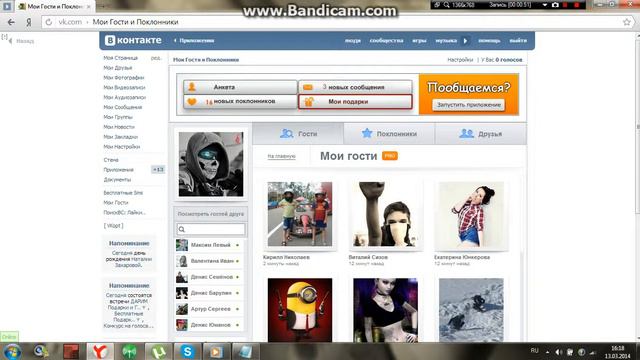Click the Yandex Я button in browser toolbar
The width and height of the screenshot is (640, 360).
click(x=29, y=22)
